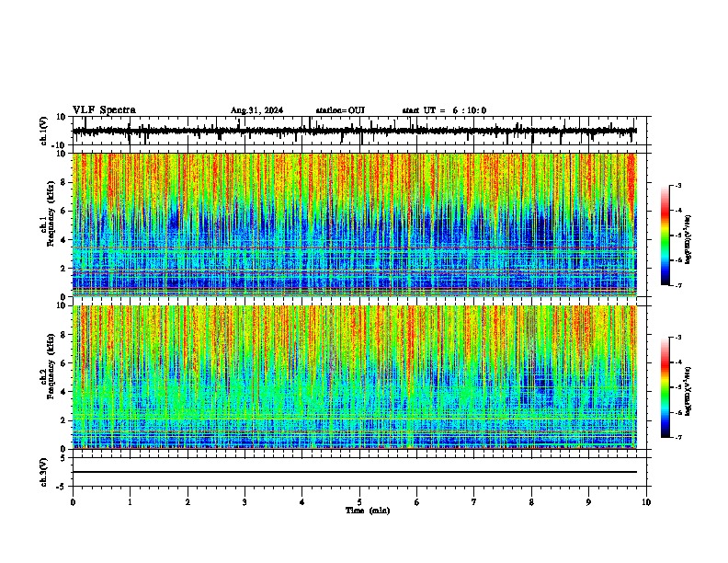The height and width of the screenshot is (563, 728).
Task: Click time axis tick label "9"
Action: [588, 502]
